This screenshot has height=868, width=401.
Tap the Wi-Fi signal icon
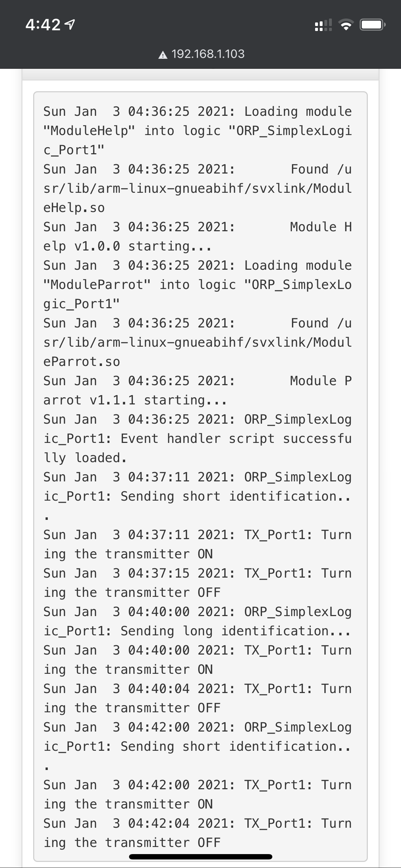pyautogui.click(x=345, y=24)
